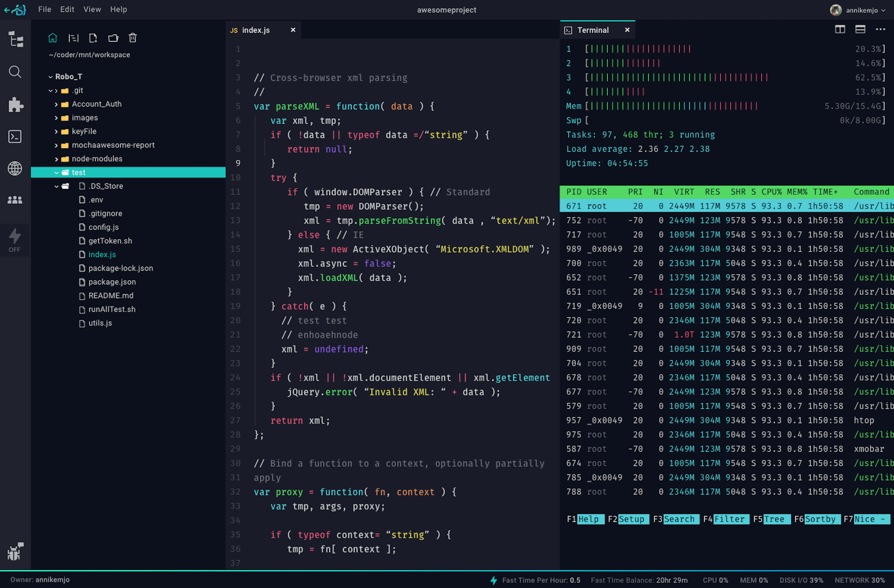Open index.js in file tree

(x=102, y=255)
